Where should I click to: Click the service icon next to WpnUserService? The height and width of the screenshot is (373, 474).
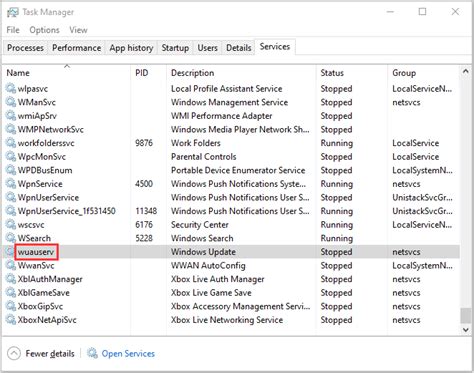coord(11,197)
